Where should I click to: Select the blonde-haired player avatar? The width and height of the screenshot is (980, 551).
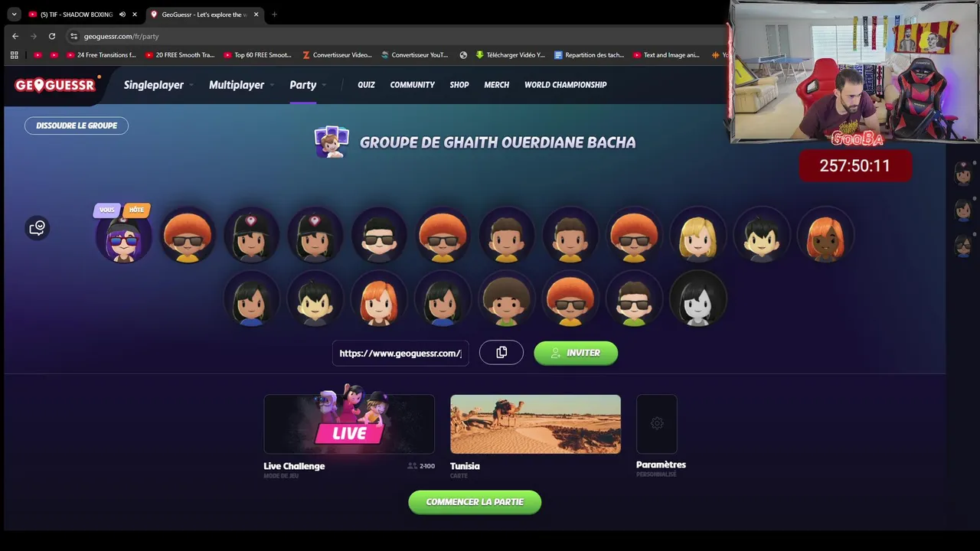[697, 236]
